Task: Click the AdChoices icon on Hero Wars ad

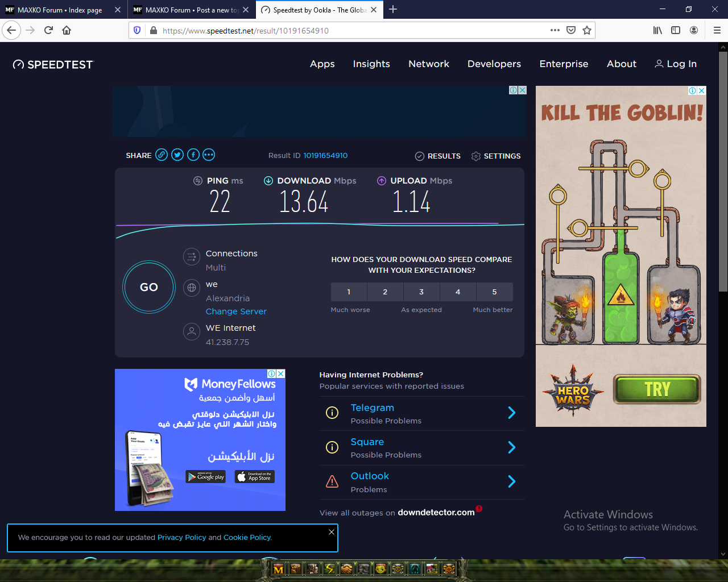Action: coord(693,91)
